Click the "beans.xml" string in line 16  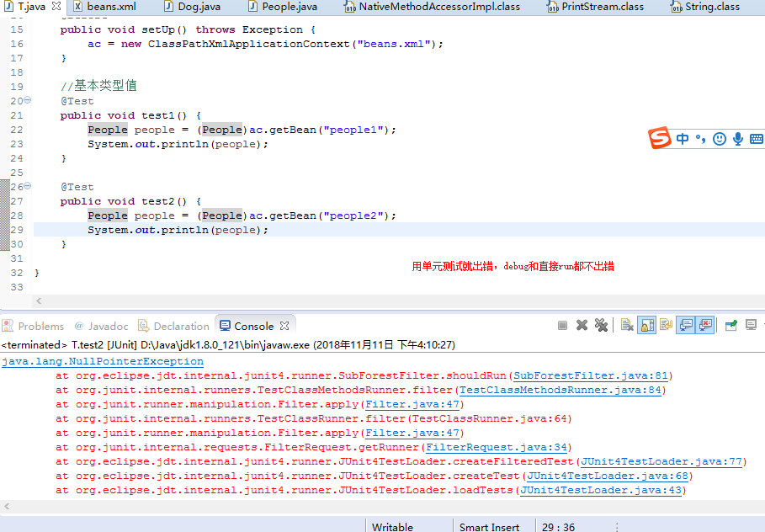click(393, 44)
